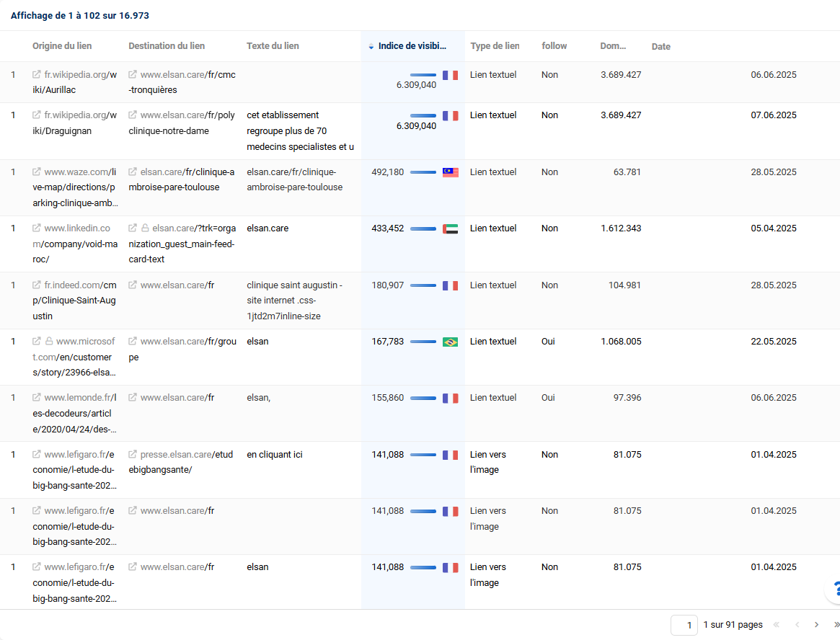Open the www.waze.com live-map origin link
Screen dimensions: 840x640
(x=75, y=187)
